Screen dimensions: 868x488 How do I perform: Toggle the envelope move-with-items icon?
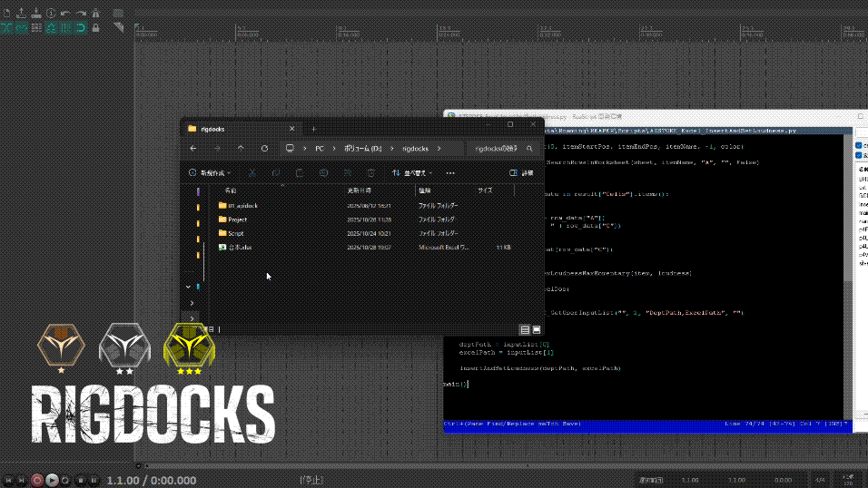coord(52,27)
